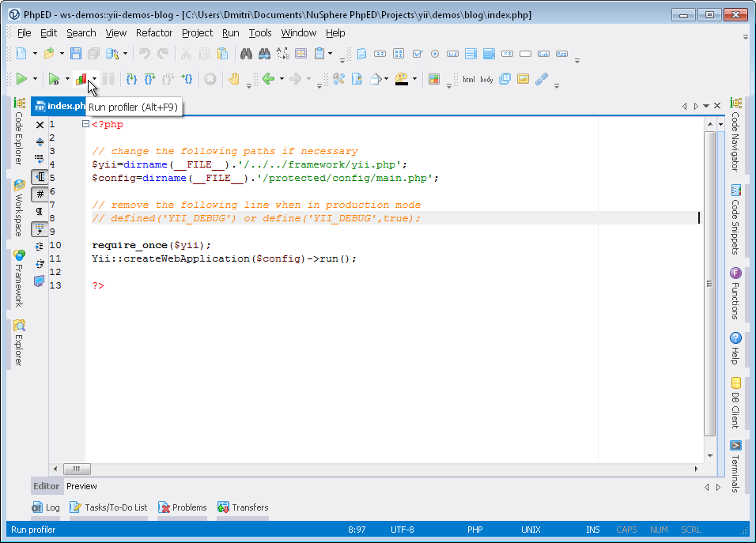Click the Replace A-to-B icon
The width and height of the screenshot is (756, 543).
[282, 54]
